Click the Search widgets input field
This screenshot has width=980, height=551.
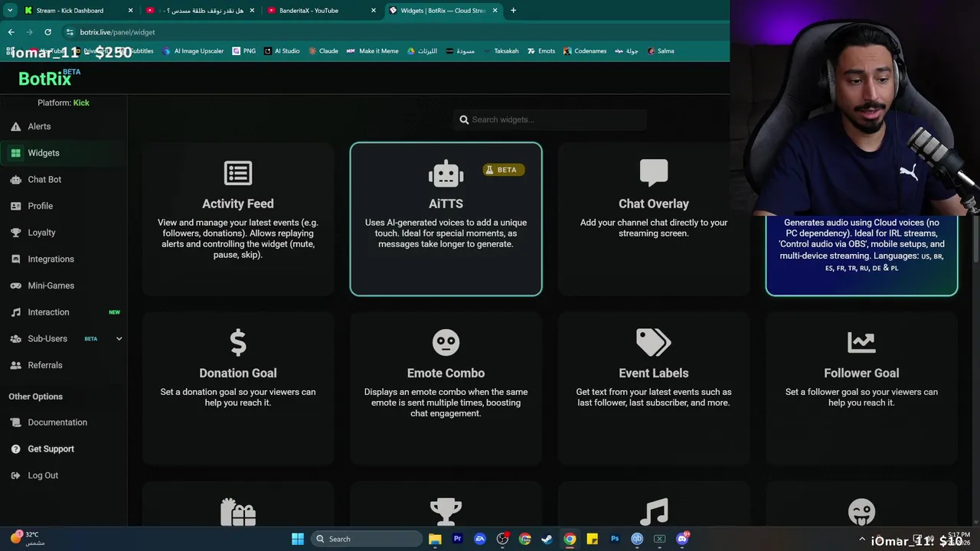click(550, 119)
